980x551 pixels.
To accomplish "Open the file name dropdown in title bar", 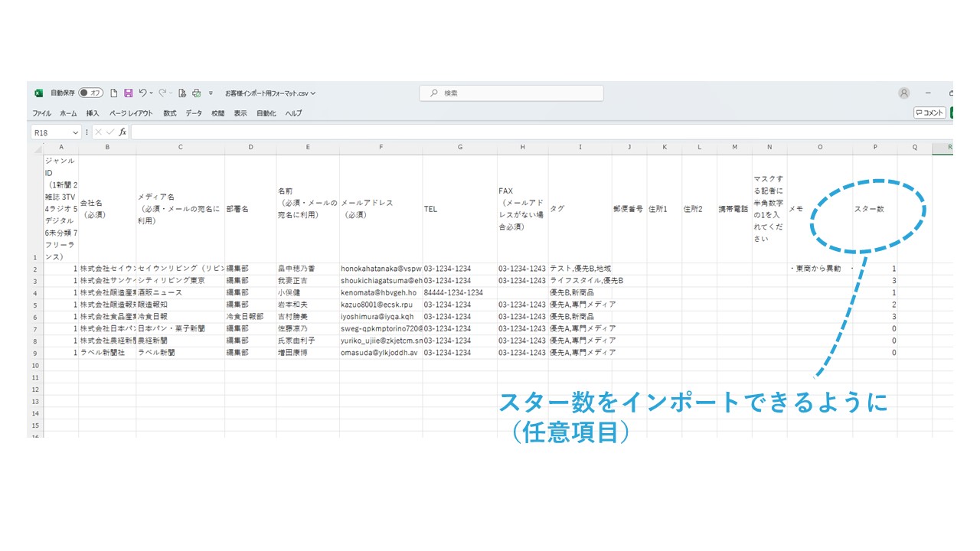I will coord(270,93).
